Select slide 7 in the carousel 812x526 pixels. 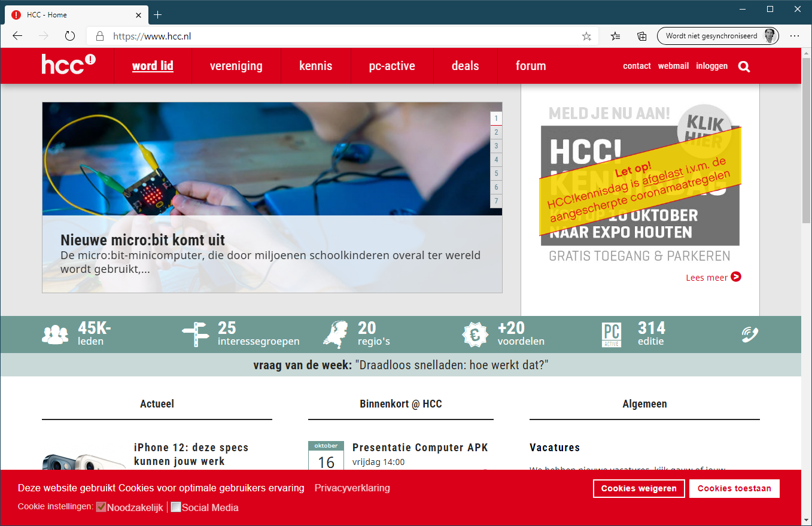click(496, 201)
